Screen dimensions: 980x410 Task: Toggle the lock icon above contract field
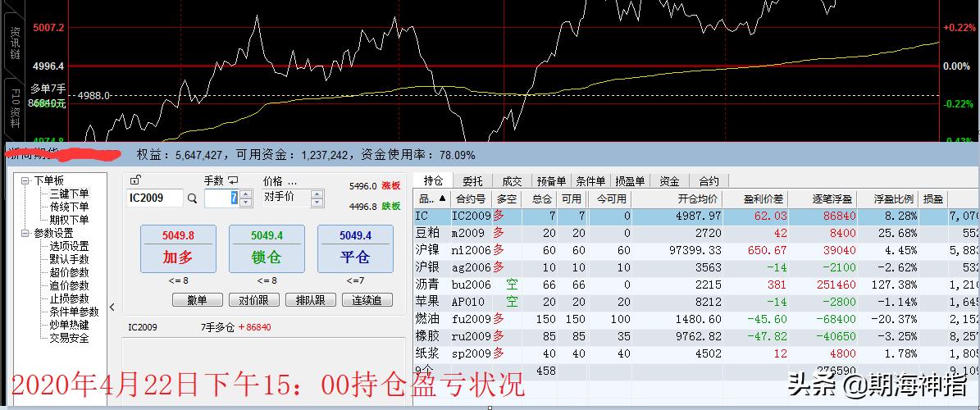[x=134, y=180]
